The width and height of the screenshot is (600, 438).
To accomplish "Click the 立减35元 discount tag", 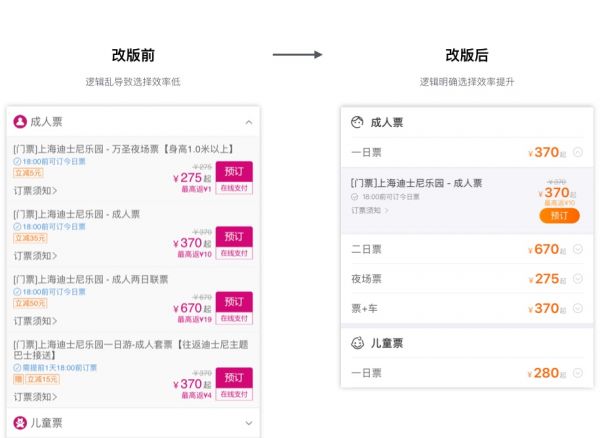I will pos(30,238).
